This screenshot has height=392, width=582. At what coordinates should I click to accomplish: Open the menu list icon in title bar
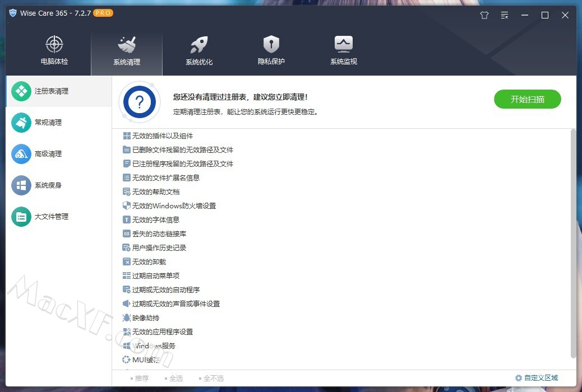[x=505, y=15]
